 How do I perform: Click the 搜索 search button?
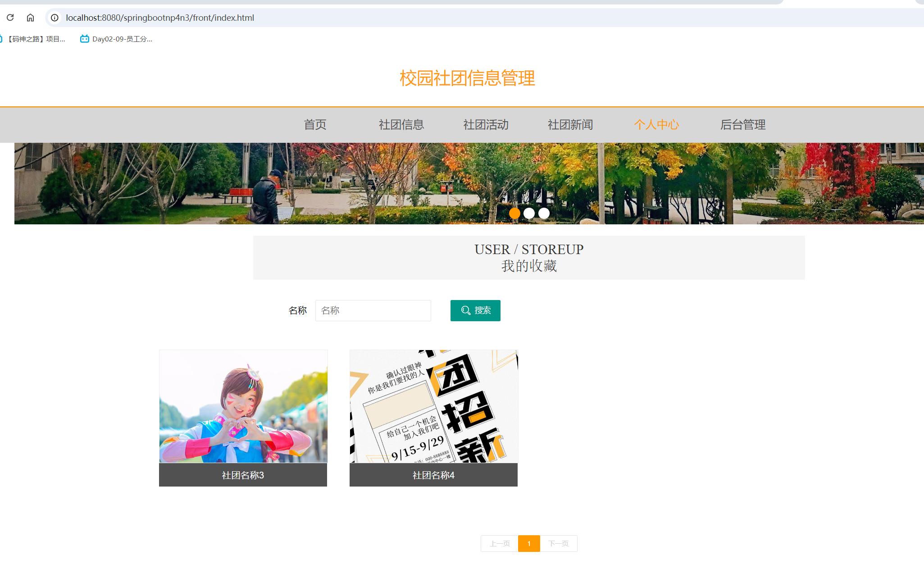click(x=475, y=310)
